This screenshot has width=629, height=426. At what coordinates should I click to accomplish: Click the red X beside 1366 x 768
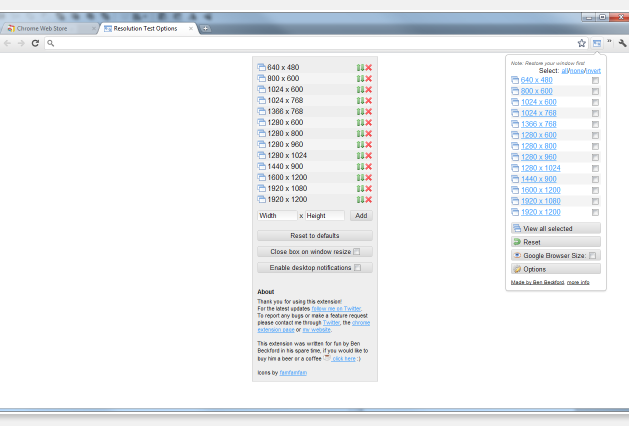tap(369, 111)
